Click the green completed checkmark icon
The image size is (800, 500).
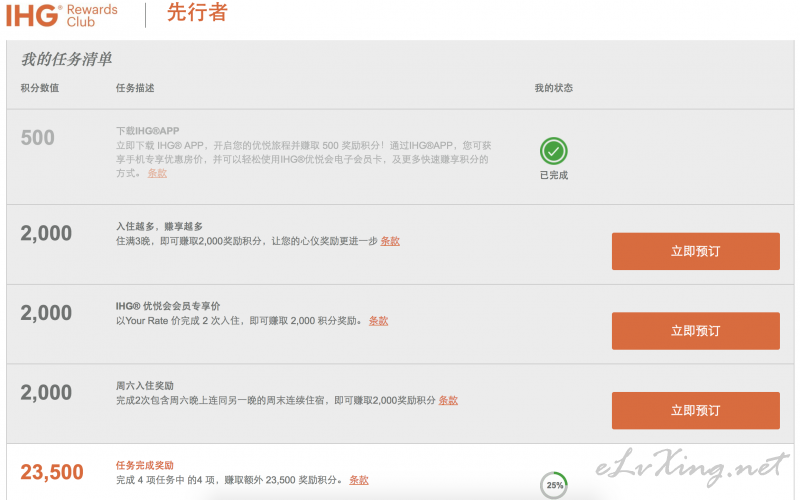[554, 151]
